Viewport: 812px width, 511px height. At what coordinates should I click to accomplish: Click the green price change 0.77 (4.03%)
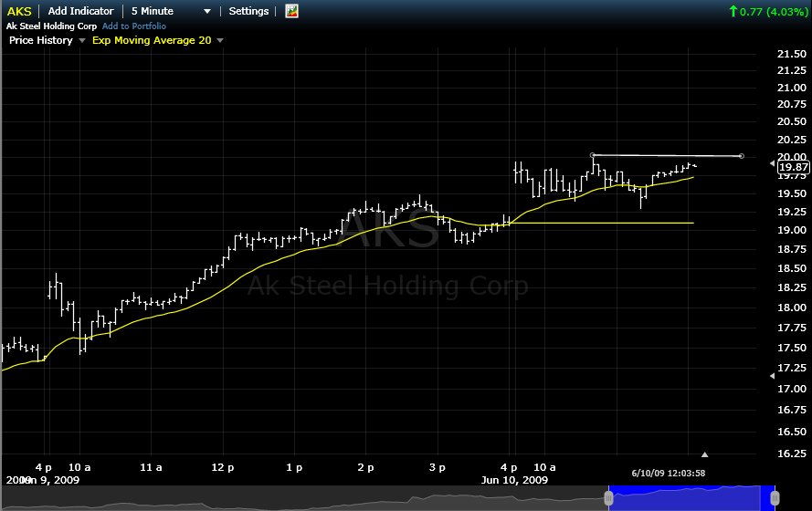(x=768, y=11)
